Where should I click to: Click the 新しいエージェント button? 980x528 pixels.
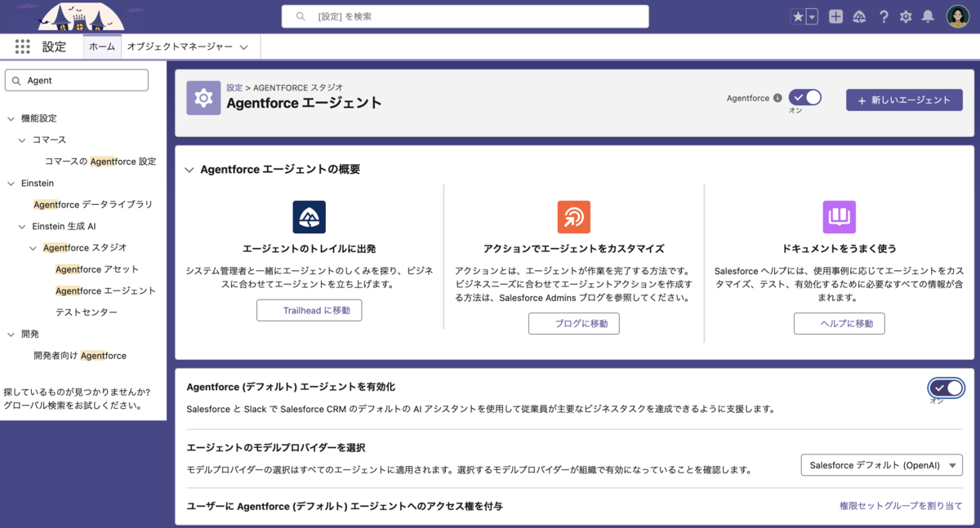click(904, 100)
